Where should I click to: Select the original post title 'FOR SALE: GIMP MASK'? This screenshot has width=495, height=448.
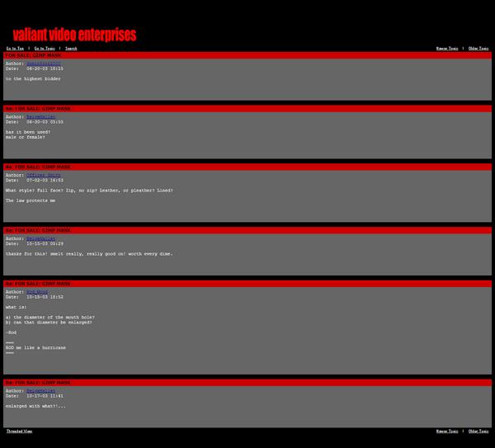tap(33, 55)
